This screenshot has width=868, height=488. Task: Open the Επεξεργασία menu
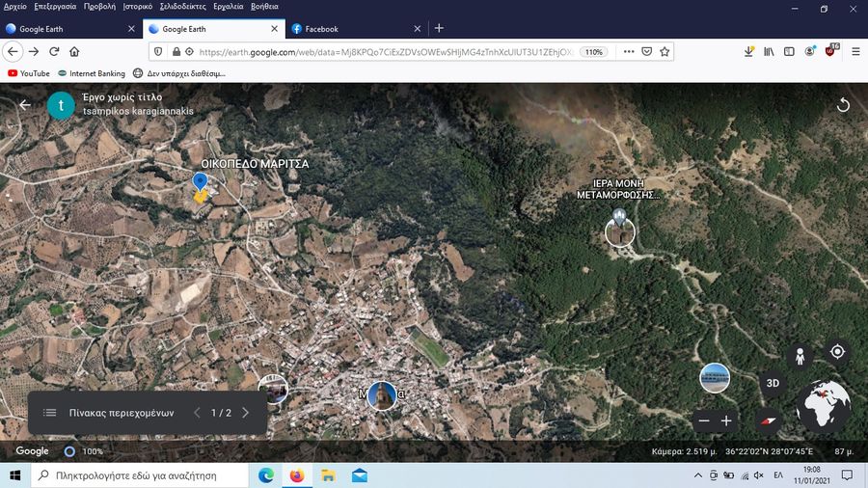click(x=55, y=7)
